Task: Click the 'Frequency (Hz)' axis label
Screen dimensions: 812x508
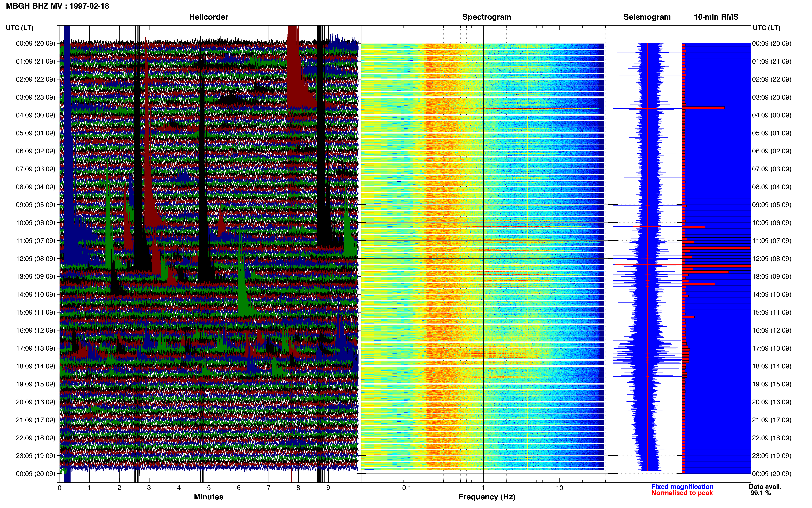Action: [487, 497]
